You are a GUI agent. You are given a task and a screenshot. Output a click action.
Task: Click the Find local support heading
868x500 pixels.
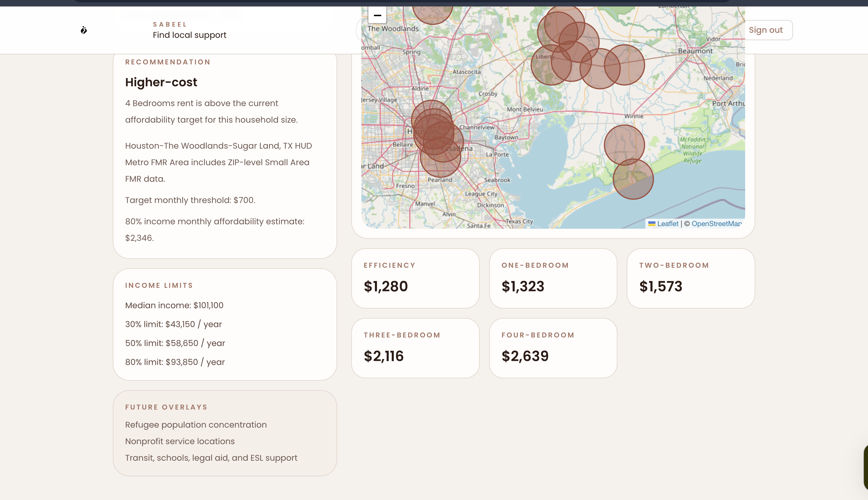(189, 35)
